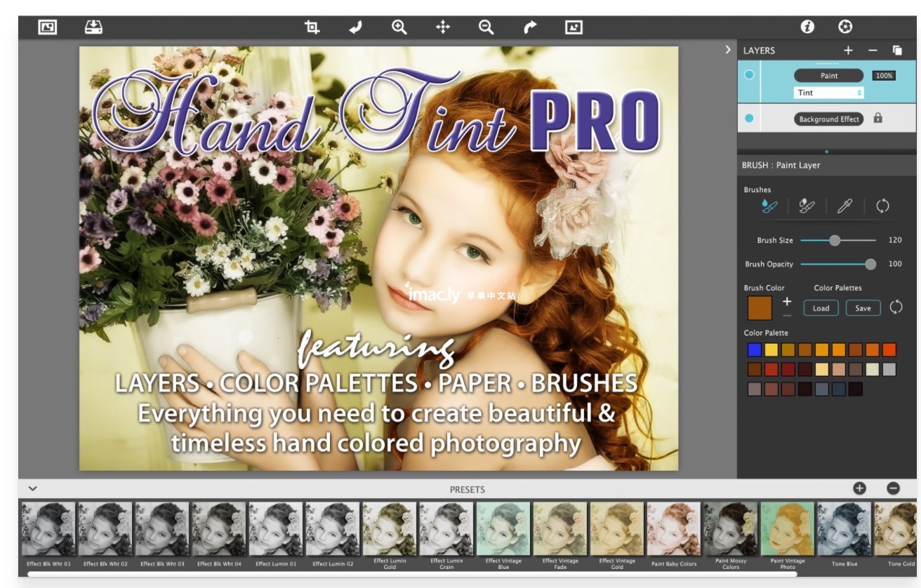This screenshot has height=588, width=921.
Task: Apply the Effect Blk Wht 03 preset
Action: tap(162, 535)
